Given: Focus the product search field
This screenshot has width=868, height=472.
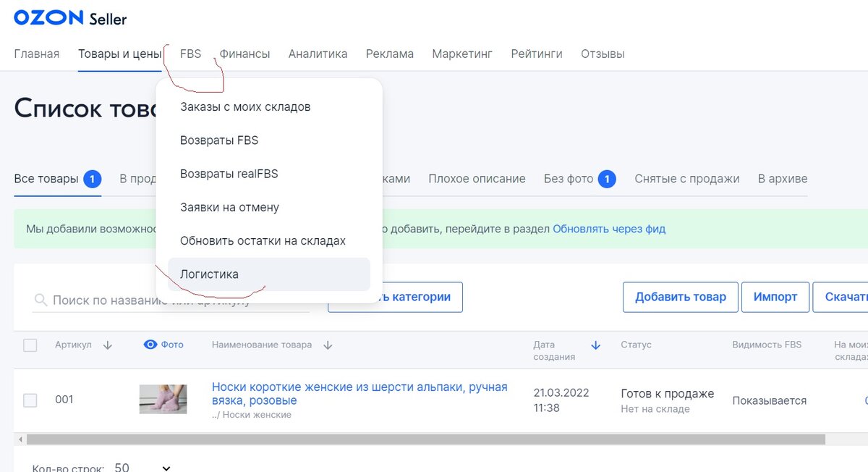Looking at the screenshot, I should [171, 300].
